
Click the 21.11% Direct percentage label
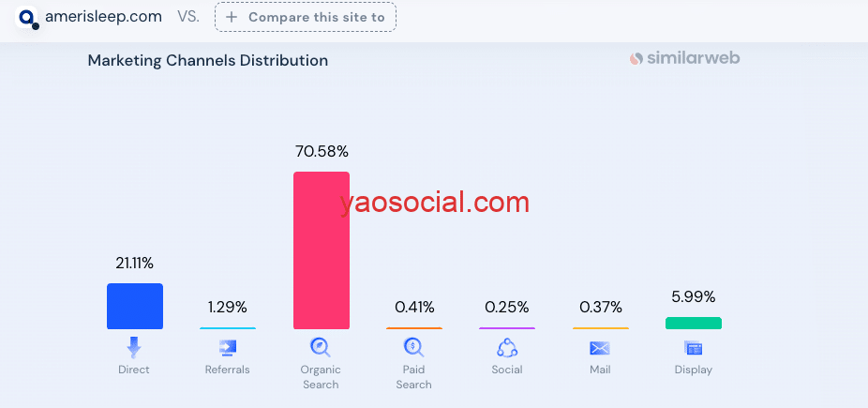point(135,264)
